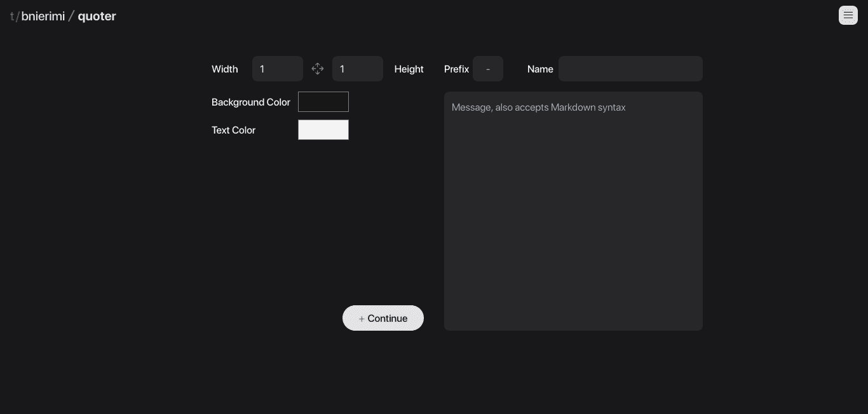Image resolution: width=868 pixels, height=414 pixels.
Task: Click the Width label
Action: (225, 69)
